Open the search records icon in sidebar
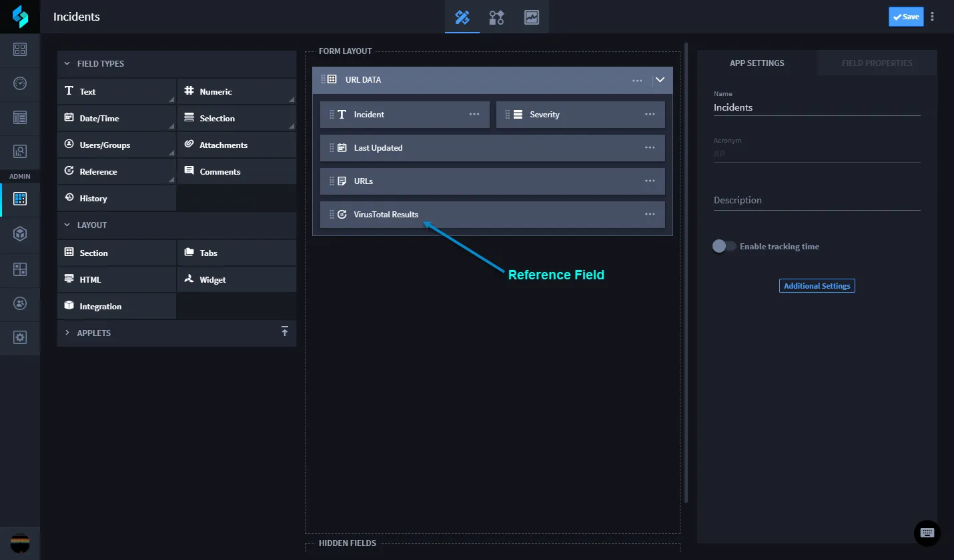Screen dimensions: 954x560 click(x=20, y=151)
